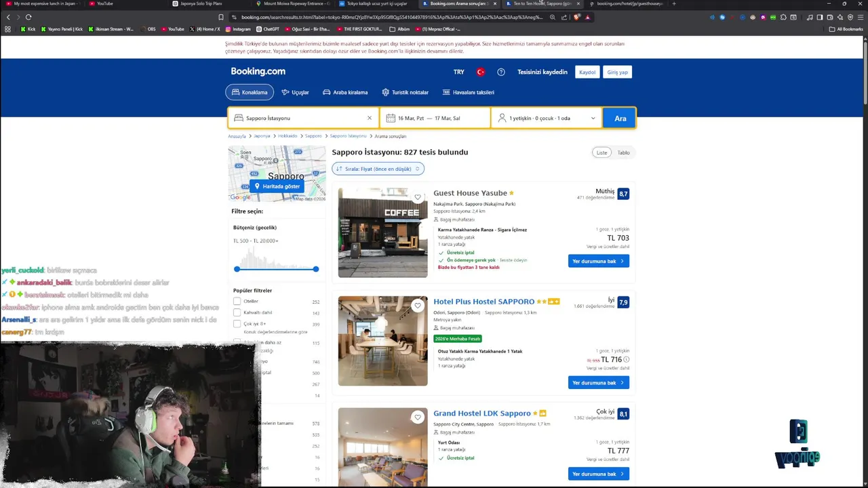Open the All Bookmarks folder
Viewport: 868px width, 488px height.
click(846, 29)
